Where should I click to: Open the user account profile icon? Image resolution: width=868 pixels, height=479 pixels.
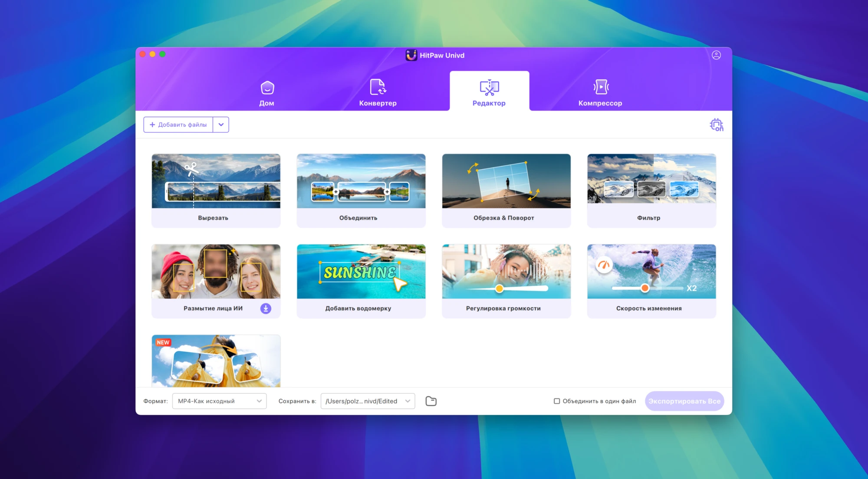(716, 55)
